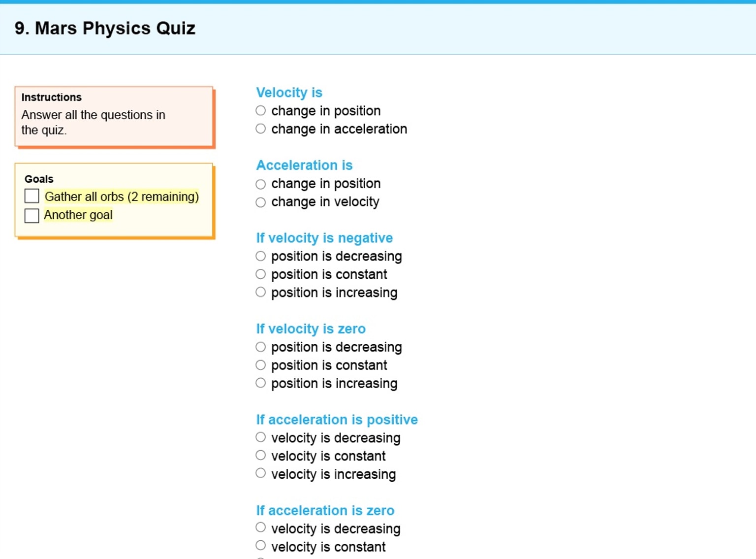
Task: Check the 'Gather all orbs' goal checkbox
Action: tap(32, 196)
